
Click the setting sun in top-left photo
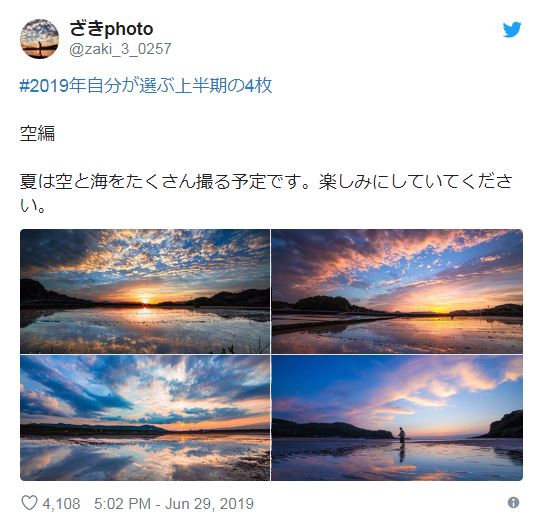point(146,300)
